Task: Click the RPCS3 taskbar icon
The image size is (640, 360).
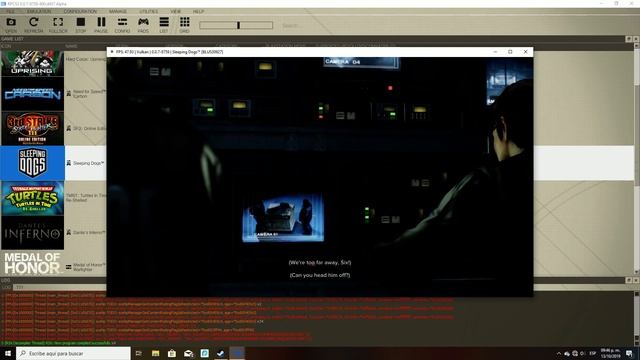Action: click(x=237, y=353)
